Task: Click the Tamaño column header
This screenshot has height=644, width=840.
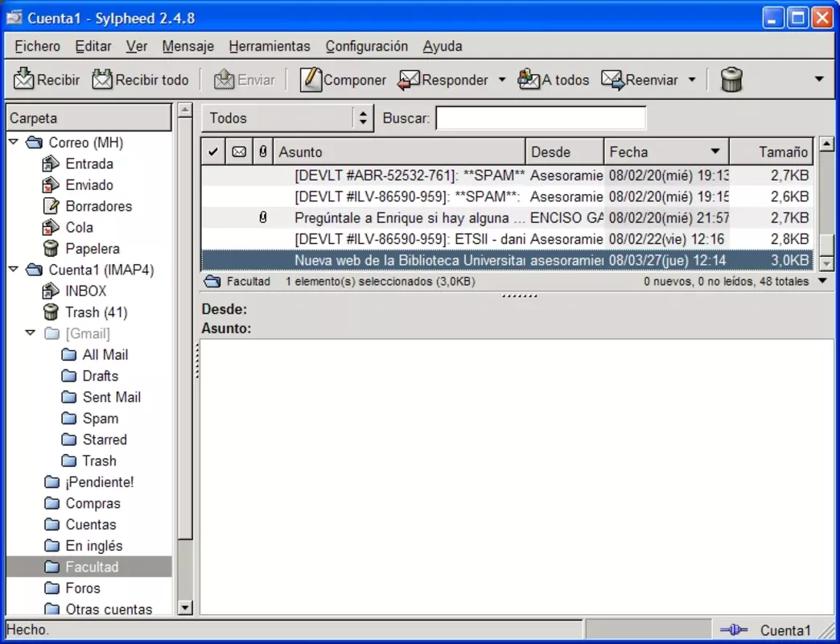Action: coord(772,151)
